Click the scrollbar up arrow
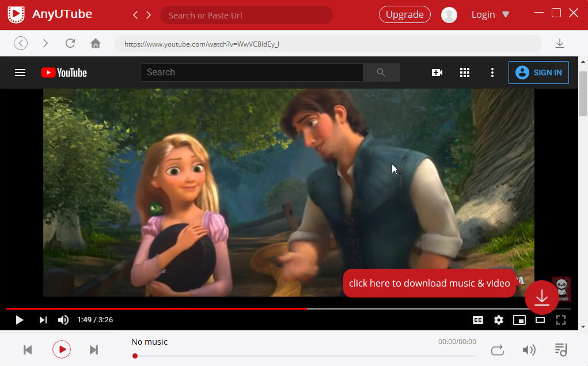The width and height of the screenshot is (588, 366). 583,61
